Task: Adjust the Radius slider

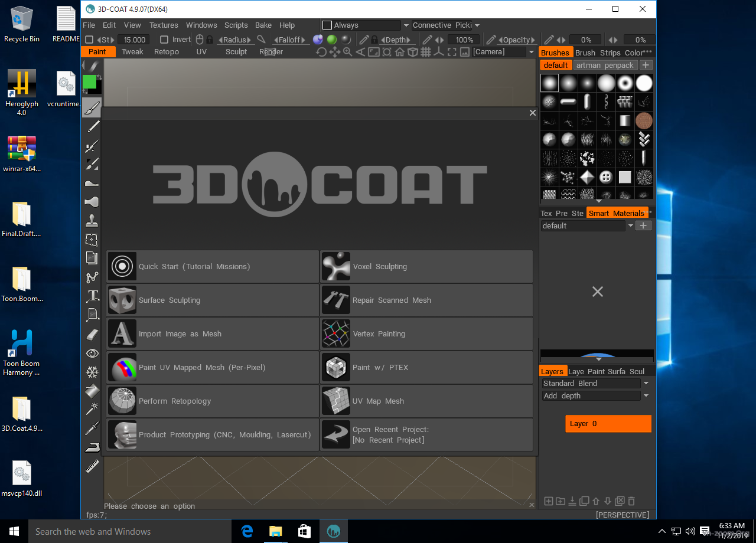Action: tap(234, 40)
